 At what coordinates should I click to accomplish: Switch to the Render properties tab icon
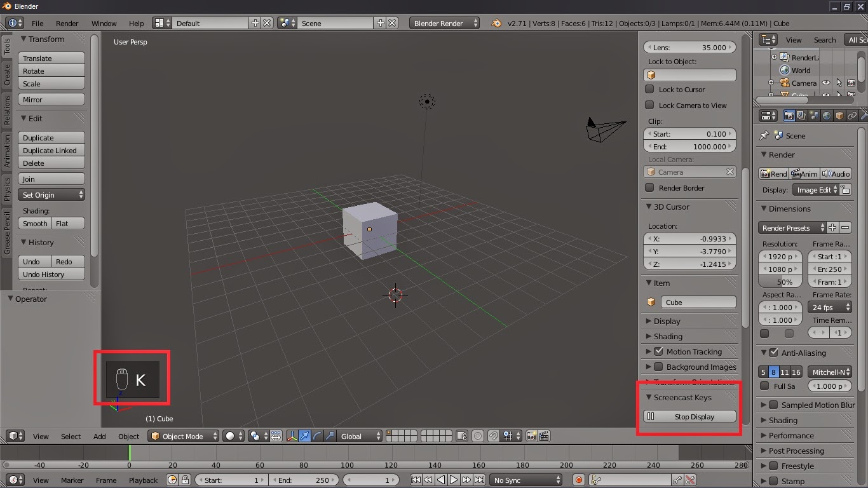coord(789,116)
